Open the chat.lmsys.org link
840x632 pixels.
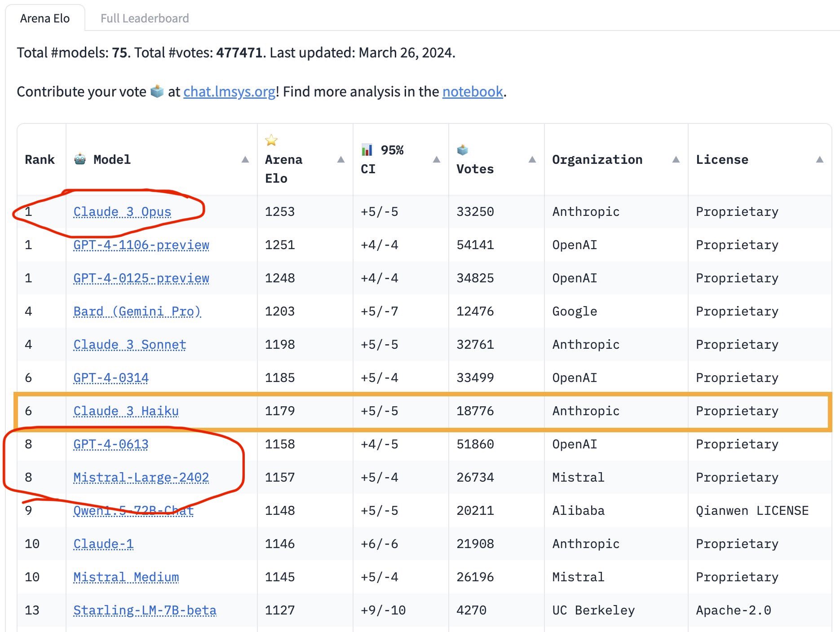[x=229, y=92]
